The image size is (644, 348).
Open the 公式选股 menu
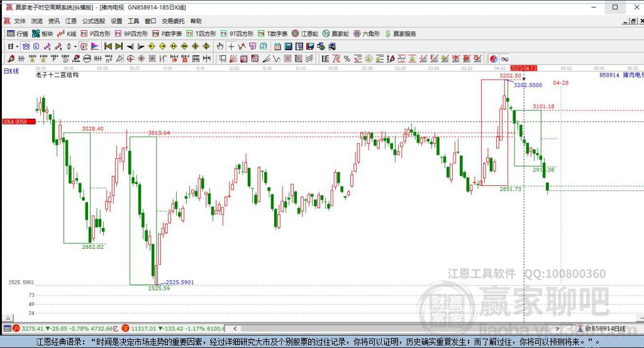(x=94, y=21)
